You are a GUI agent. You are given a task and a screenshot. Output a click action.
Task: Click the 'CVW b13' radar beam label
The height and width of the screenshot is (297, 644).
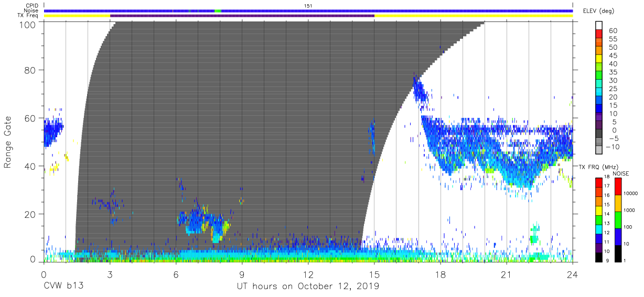63,286
